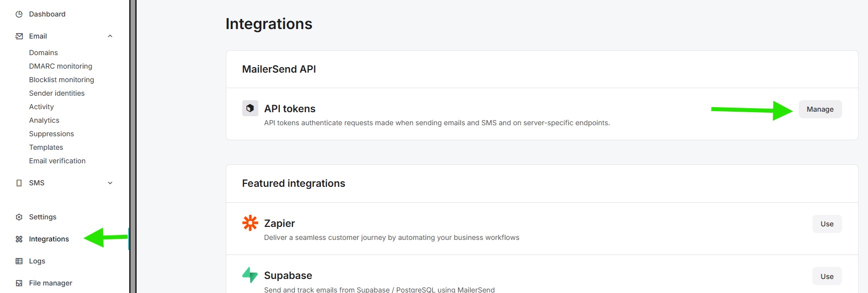This screenshot has width=868, height=293.
Task: Open the Email verification link
Action: [x=57, y=161]
